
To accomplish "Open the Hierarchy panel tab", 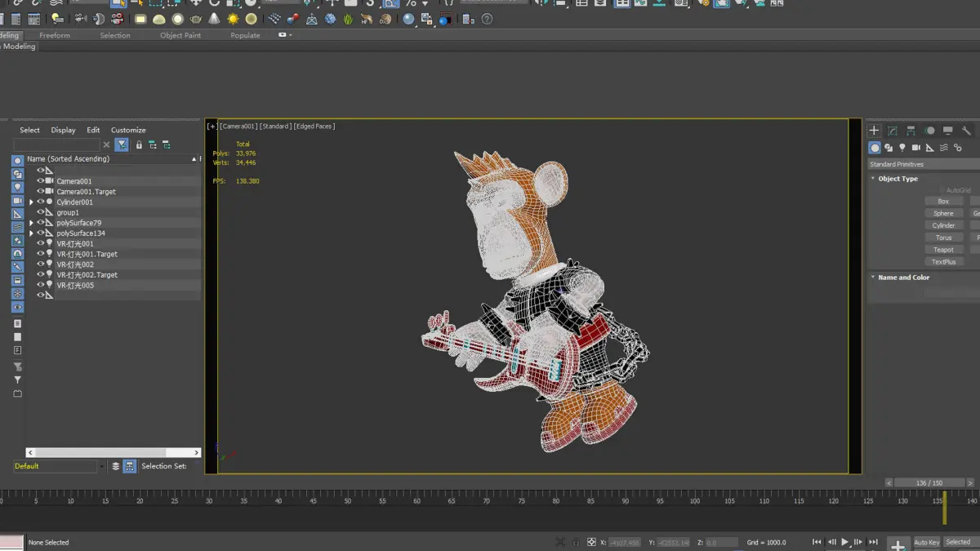I will pos(911,131).
